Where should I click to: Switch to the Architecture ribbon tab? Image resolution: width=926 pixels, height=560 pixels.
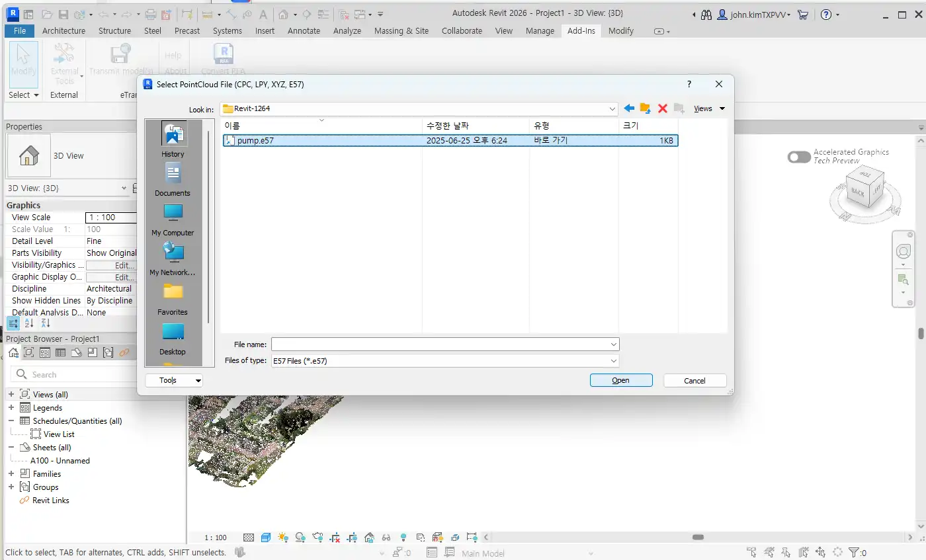tap(63, 30)
